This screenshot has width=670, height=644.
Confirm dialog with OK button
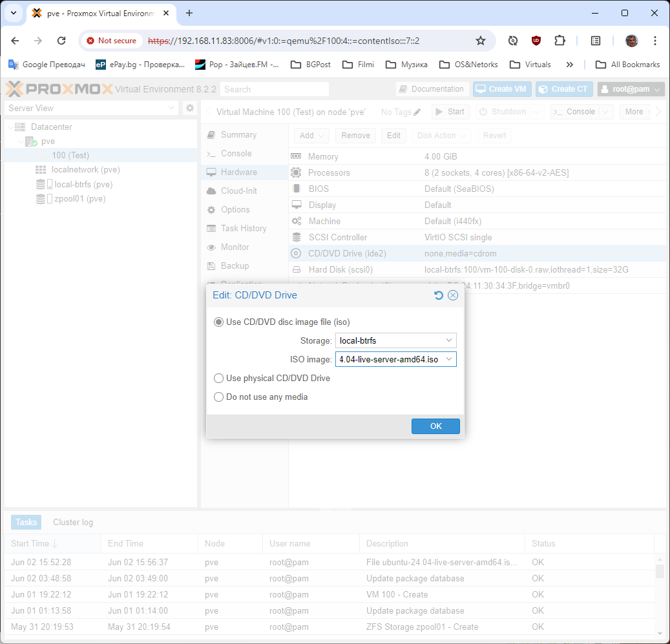(x=435, y=426)
